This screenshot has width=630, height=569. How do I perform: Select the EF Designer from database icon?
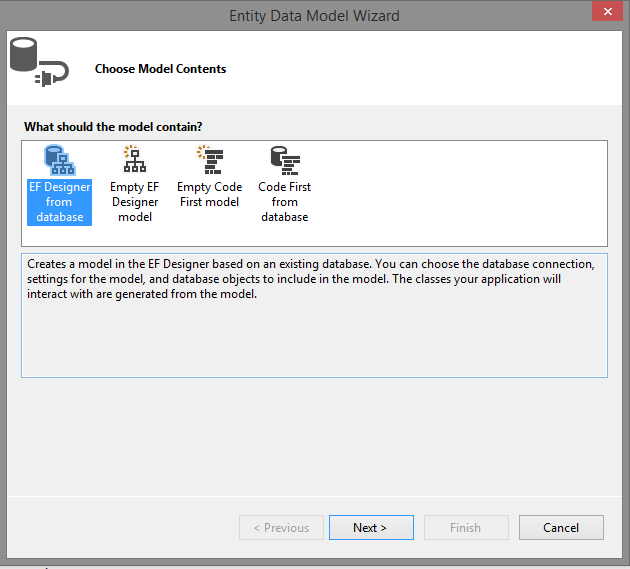[x=59, y=160]
